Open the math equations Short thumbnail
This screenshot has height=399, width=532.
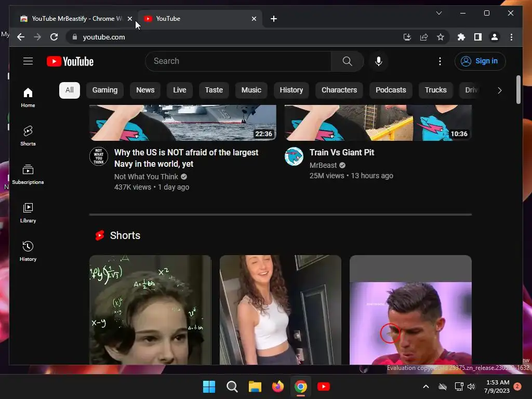(x=150, y=310)
